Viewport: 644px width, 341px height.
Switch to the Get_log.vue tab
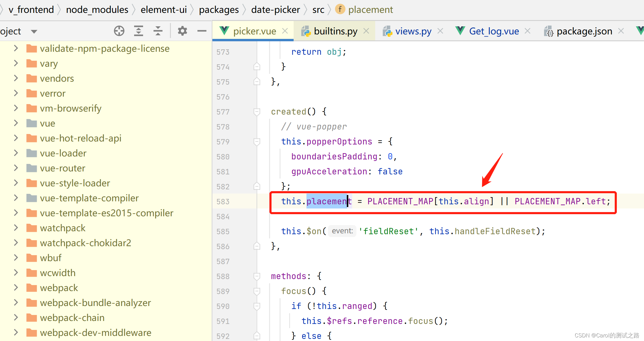pos(493,31)
